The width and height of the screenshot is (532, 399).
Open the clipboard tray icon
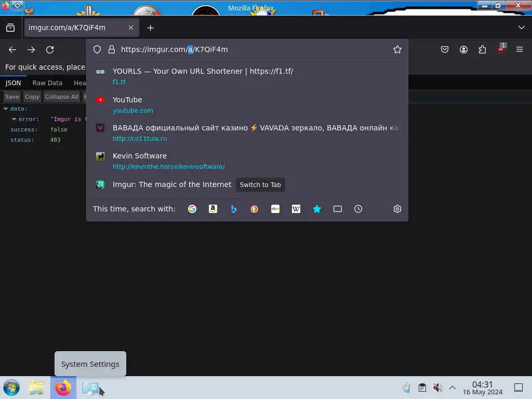pyautogui.click(x=422, y=388)
